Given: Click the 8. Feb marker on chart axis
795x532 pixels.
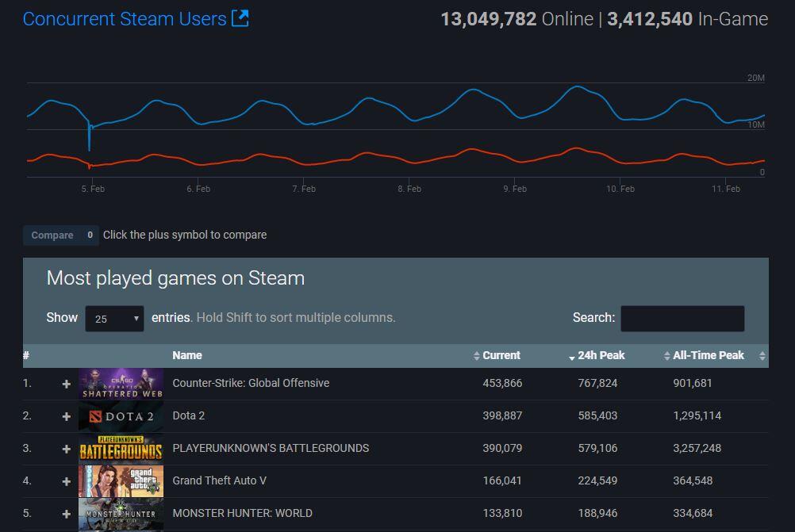Looking at the screenshot, I should (409, 189).
